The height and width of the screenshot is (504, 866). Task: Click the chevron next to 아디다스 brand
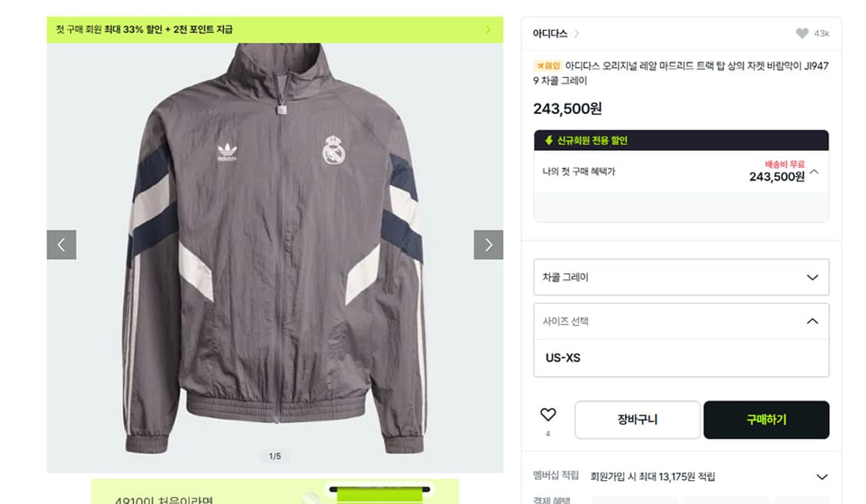[577, 34]
